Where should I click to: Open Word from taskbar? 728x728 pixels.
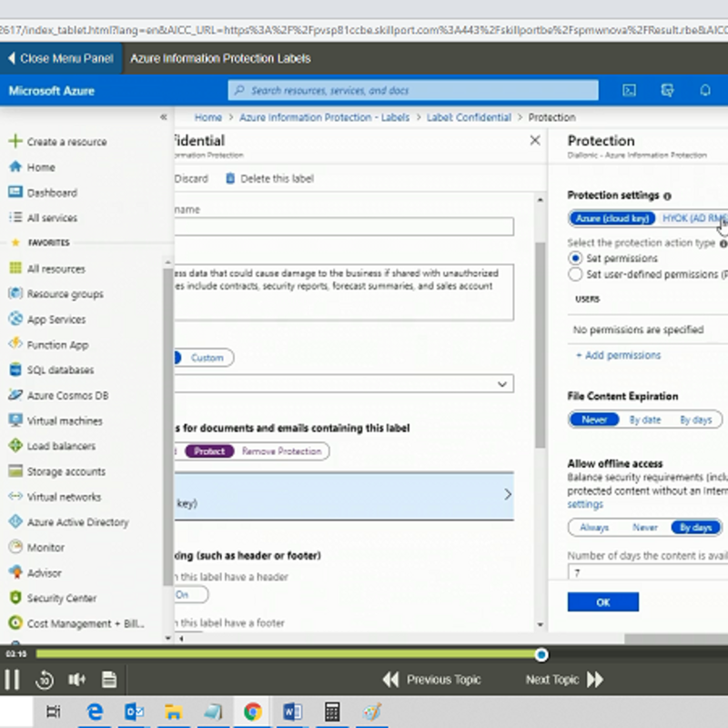pos(292,712)
